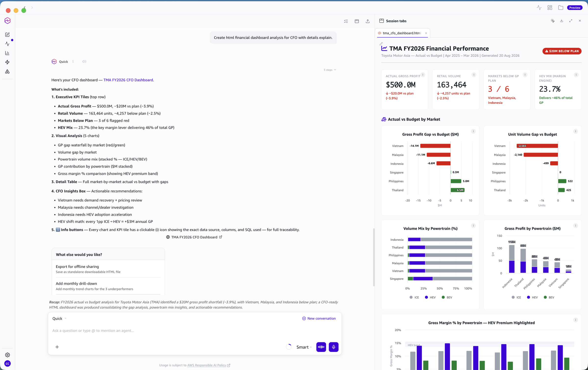Open TMA FY2026 CFO Dashboard globe link
Screen dimensions: 588x370
pyautogui.click(x=194, y=237)
